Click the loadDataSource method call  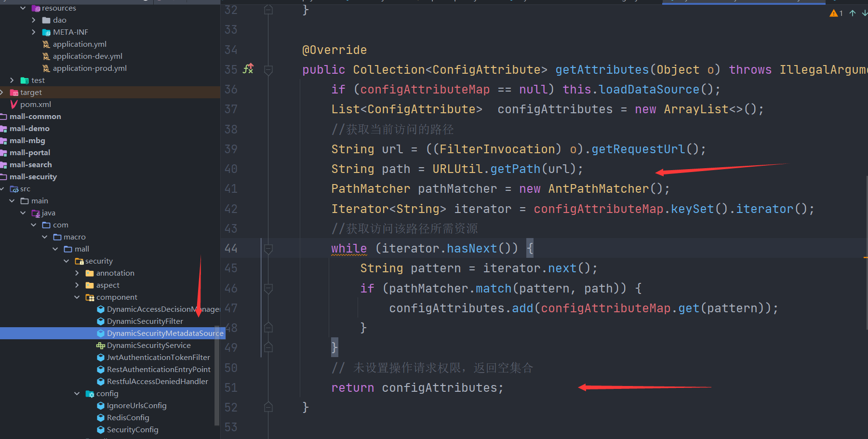649,89
